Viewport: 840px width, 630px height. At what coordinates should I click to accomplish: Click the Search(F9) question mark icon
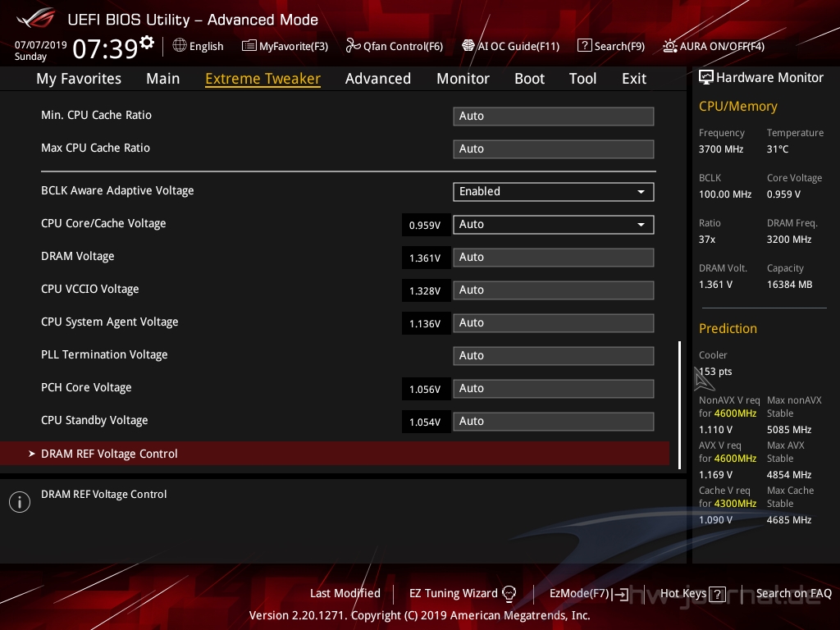pos(584,46)
